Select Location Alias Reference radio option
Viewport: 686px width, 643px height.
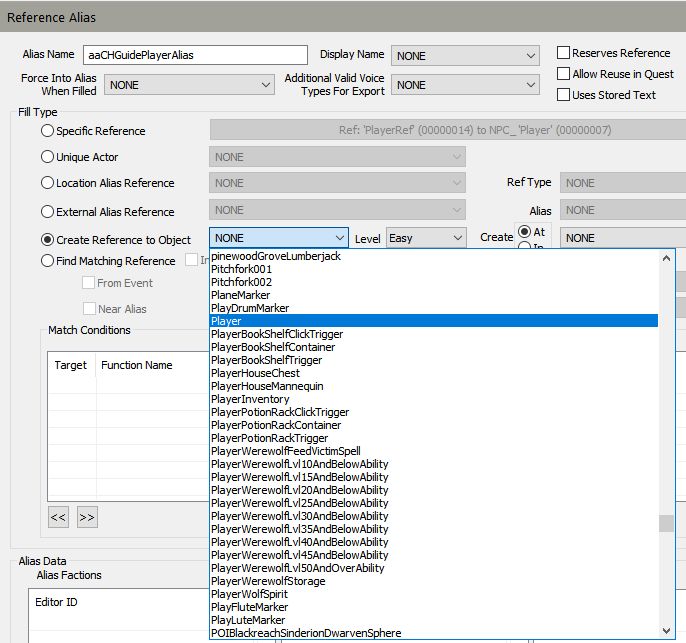pos(47,183)
